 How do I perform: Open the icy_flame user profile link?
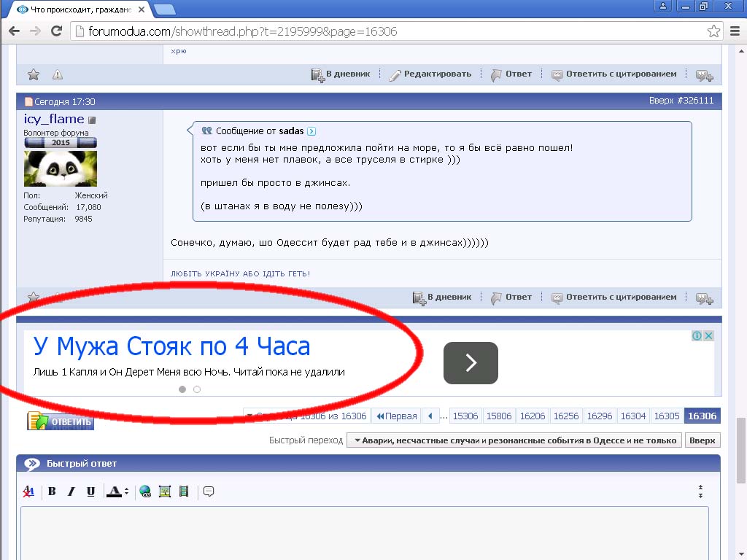[54, 119]
